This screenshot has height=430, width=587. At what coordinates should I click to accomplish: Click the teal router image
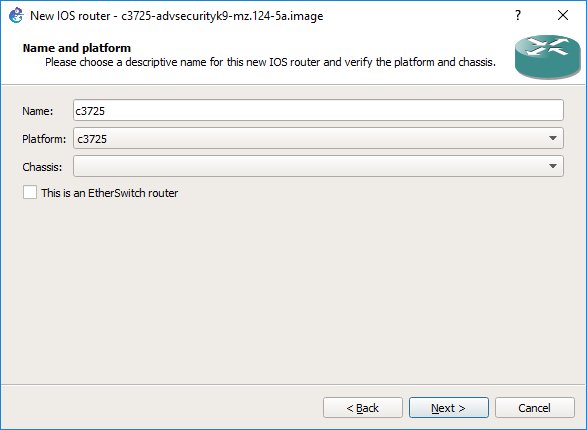547,57
